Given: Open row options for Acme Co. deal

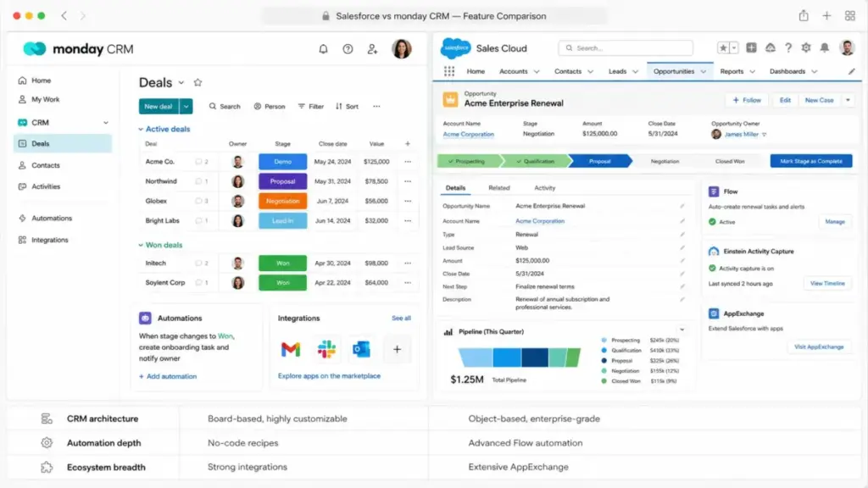Looking at the screenshot, I should tap(408, 162).
